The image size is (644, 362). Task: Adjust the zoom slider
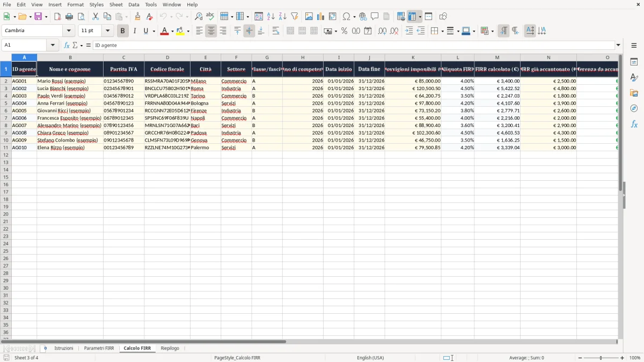pos(601,358)
